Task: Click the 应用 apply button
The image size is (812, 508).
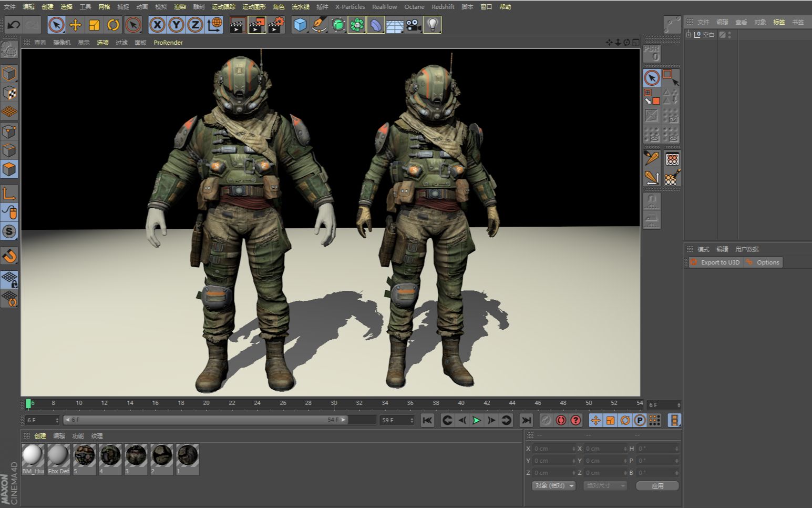Action: coord(657,486)
